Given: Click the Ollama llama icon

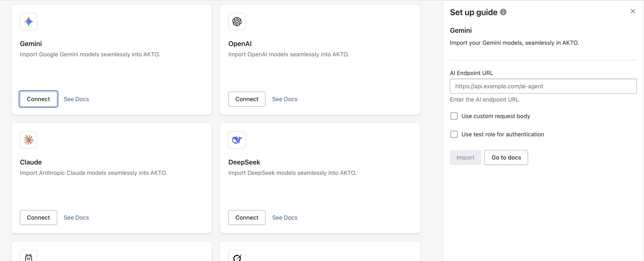Looking at the screenshot, I should (x=29, y=257).
